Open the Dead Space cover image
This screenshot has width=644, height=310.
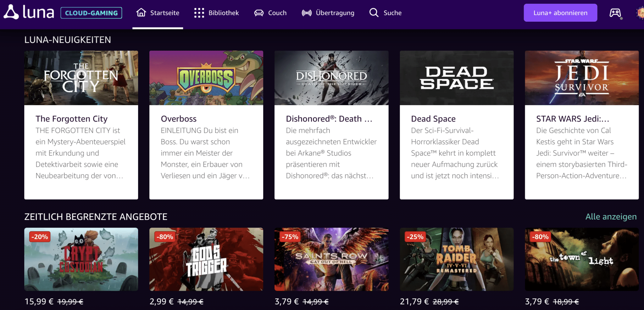pos(457,78)
